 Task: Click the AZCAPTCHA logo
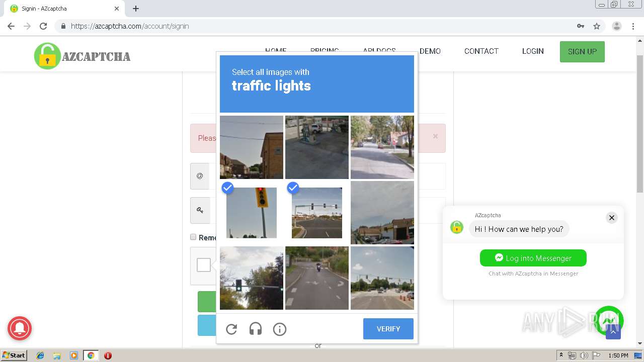click(83, 56)
